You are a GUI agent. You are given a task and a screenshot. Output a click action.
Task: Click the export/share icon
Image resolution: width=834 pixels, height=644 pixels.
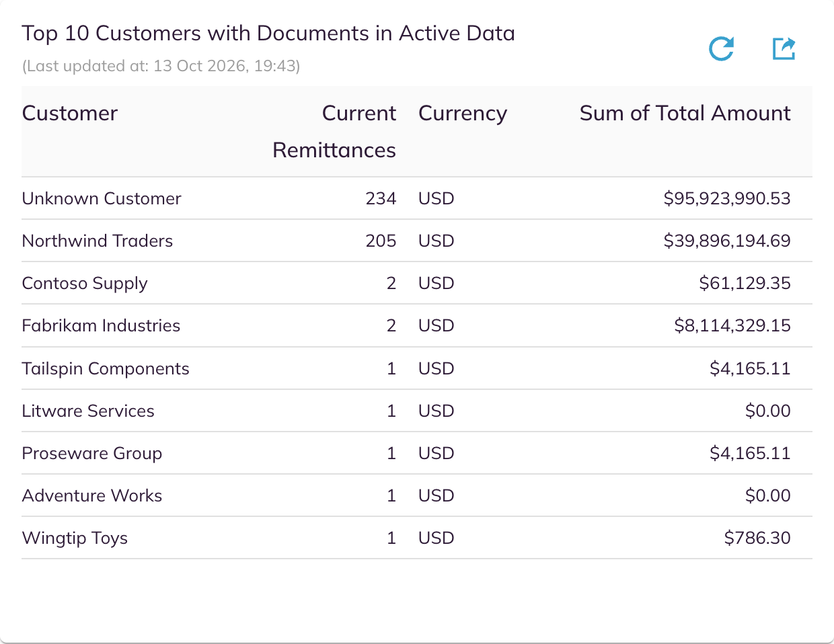[x=784, y=48]
